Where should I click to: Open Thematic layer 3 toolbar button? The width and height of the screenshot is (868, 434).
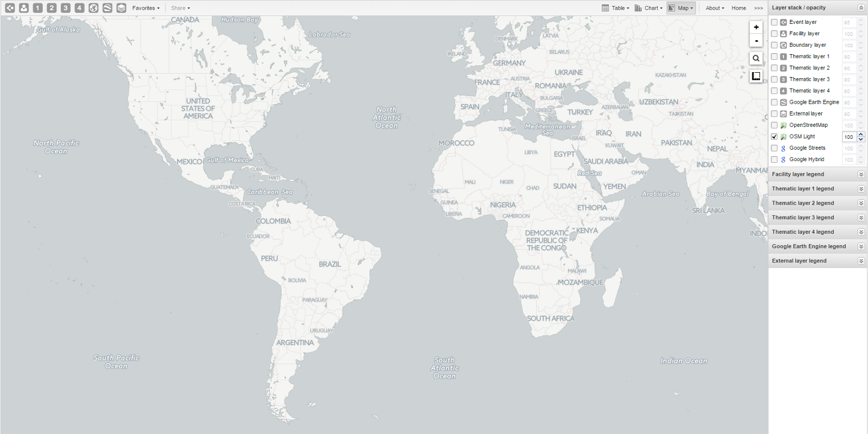(x=66, y=8)
